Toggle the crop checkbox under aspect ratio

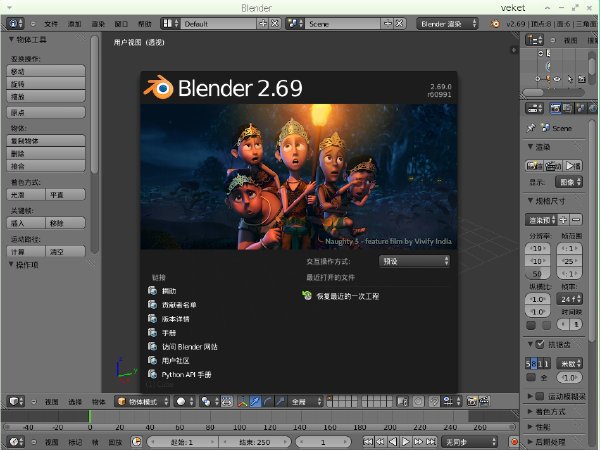pos(547,325)
